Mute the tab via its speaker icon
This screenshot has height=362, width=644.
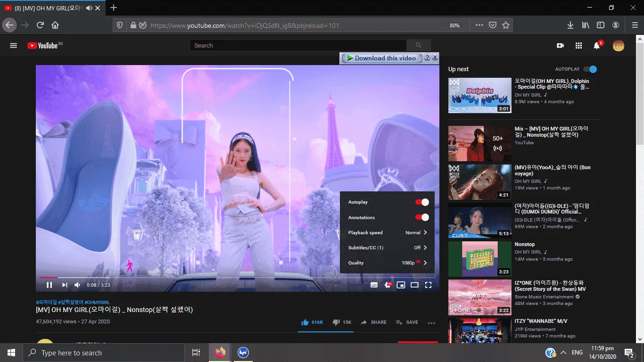[x=89, y=8]
